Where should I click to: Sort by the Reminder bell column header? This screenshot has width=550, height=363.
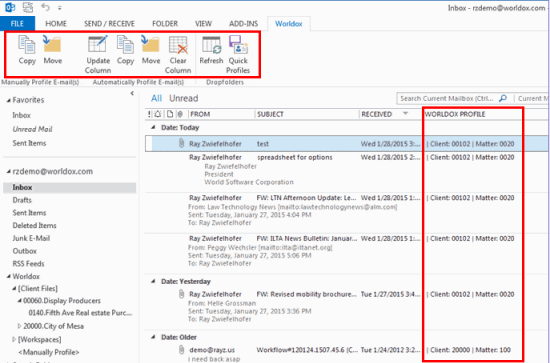click(158, 114)
